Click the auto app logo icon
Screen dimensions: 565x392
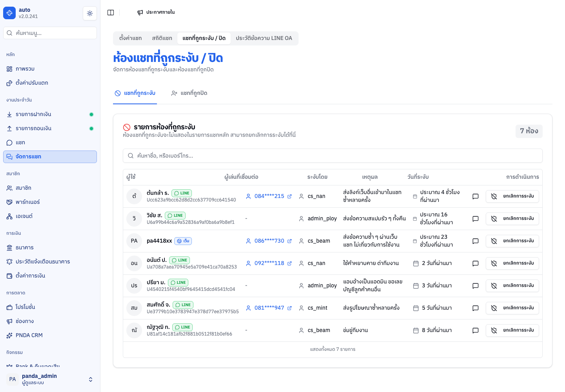(9, 13)
